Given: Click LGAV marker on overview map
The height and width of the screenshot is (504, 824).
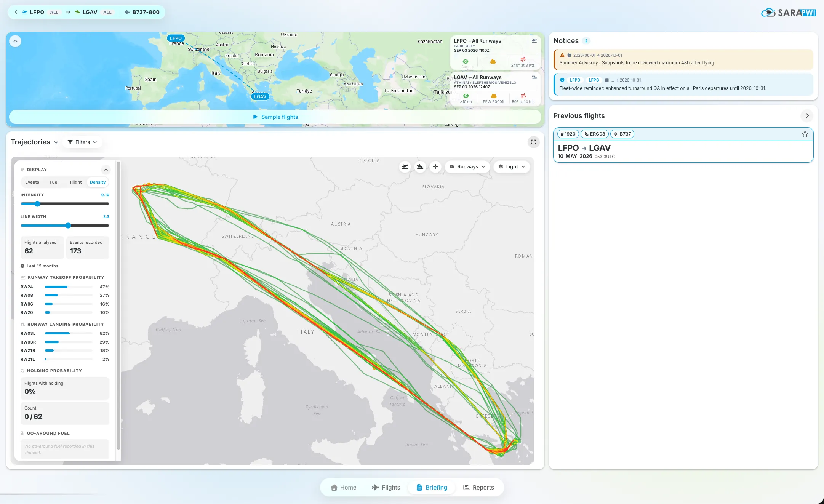Looking at the screenshot, I should click(x=260, y=96).
